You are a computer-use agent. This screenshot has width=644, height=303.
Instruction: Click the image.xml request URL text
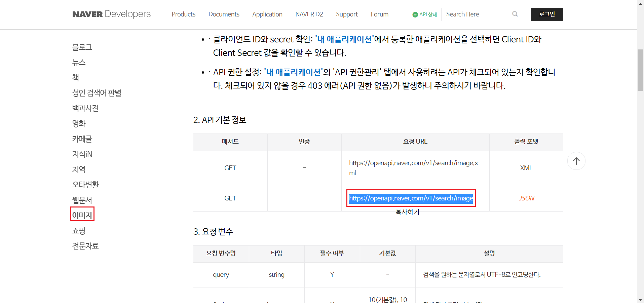414,168
